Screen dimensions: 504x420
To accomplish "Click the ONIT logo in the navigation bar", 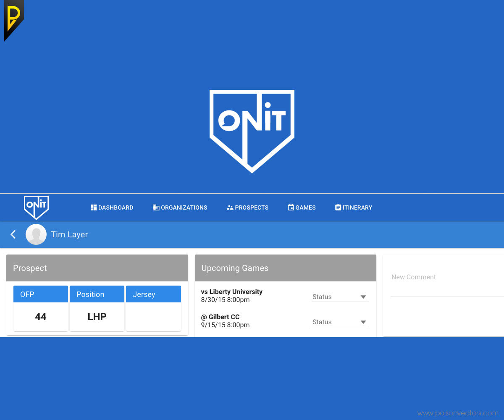I will (x=36, y=207).
